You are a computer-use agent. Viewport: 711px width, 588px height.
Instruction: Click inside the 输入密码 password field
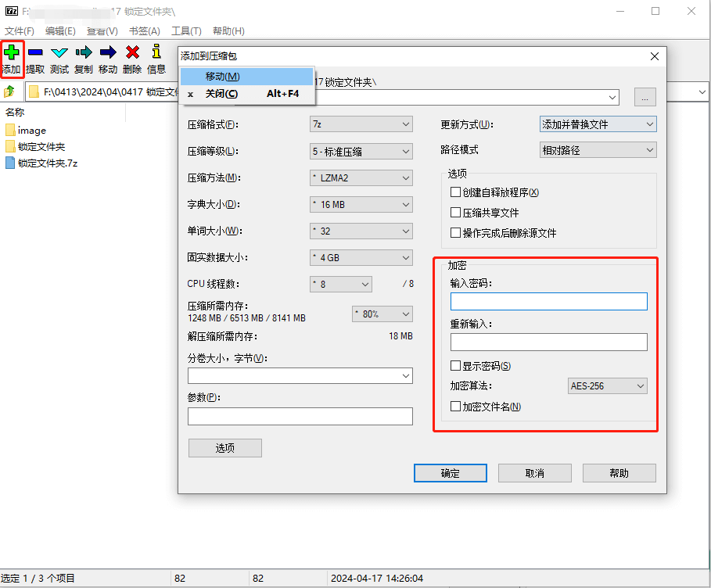[x=548, y=301]
